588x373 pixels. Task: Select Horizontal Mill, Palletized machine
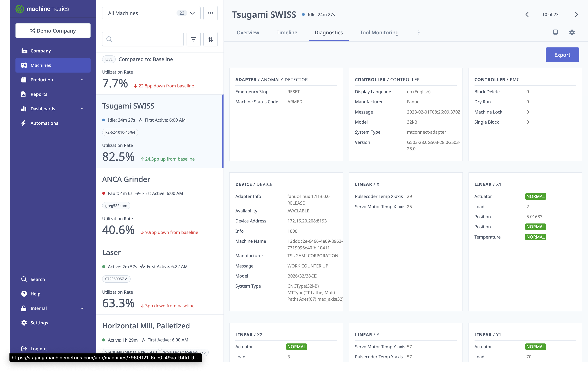160,338
